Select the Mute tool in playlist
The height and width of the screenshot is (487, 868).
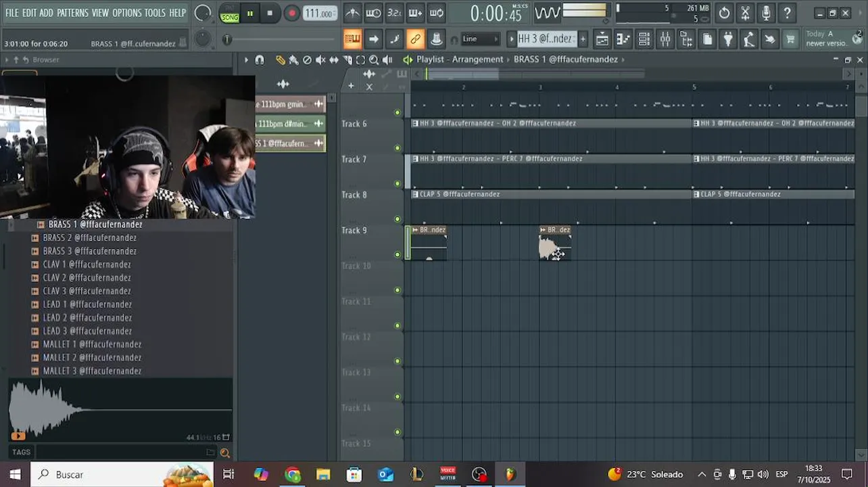320,60
